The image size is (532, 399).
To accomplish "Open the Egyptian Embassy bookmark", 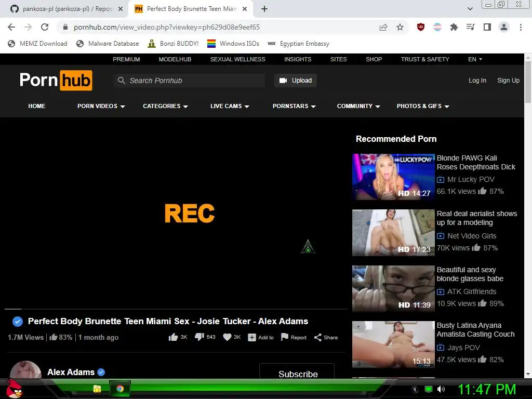I will coord(298,44).
